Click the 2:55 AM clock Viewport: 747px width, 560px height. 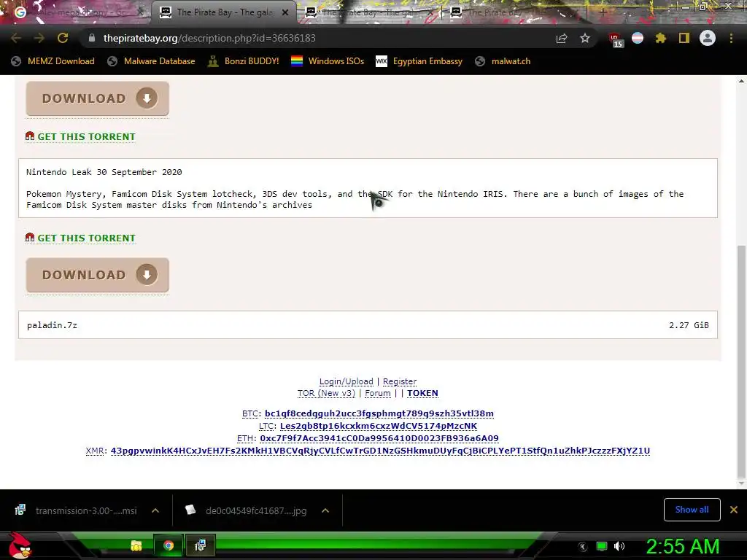coord(683,546)
